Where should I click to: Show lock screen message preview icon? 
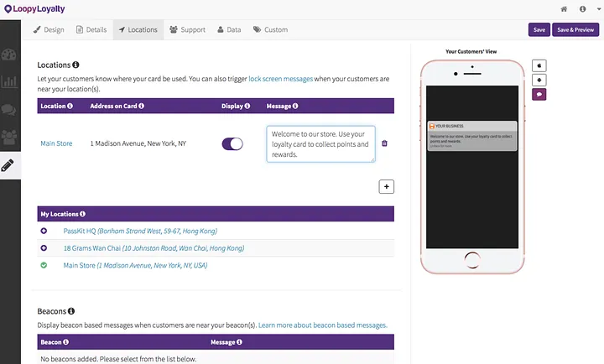(x=539, y=94)
